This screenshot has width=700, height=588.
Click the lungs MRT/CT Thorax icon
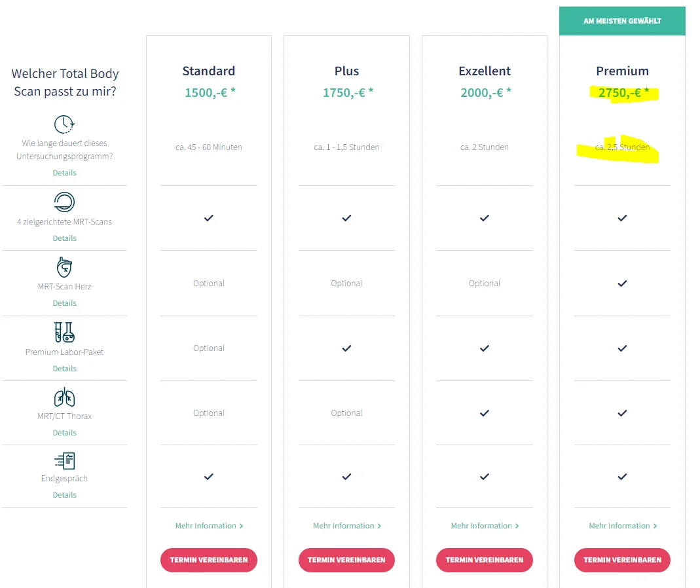[x=64, y=397]
